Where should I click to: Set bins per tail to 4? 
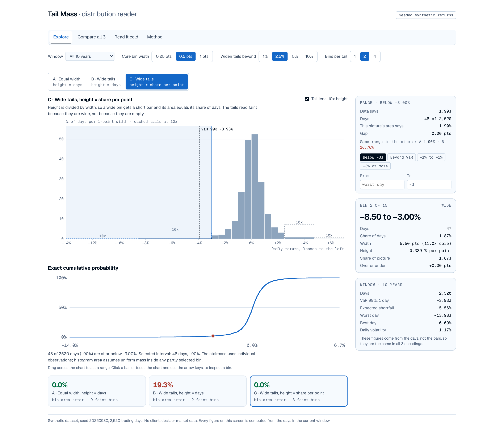(375, 56)
